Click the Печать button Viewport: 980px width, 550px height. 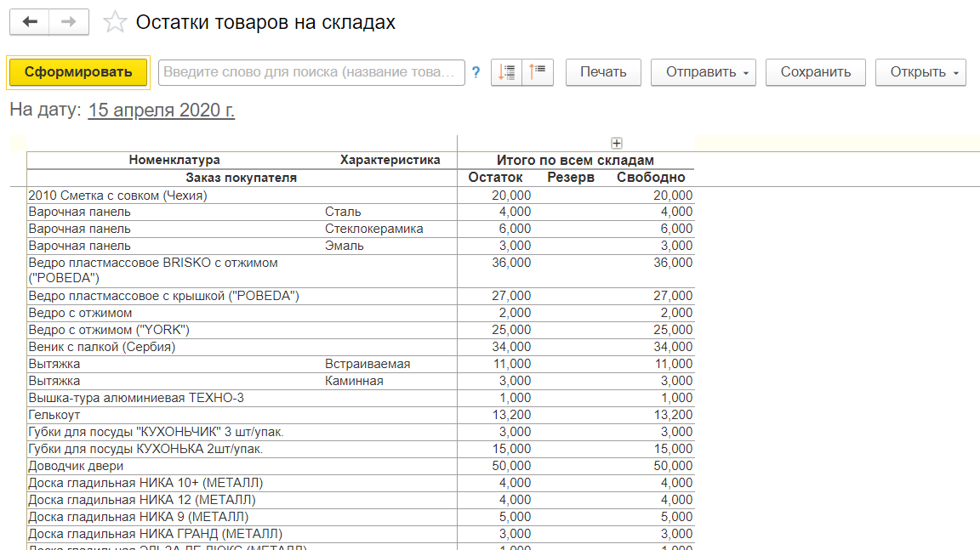tap(603, 72)
